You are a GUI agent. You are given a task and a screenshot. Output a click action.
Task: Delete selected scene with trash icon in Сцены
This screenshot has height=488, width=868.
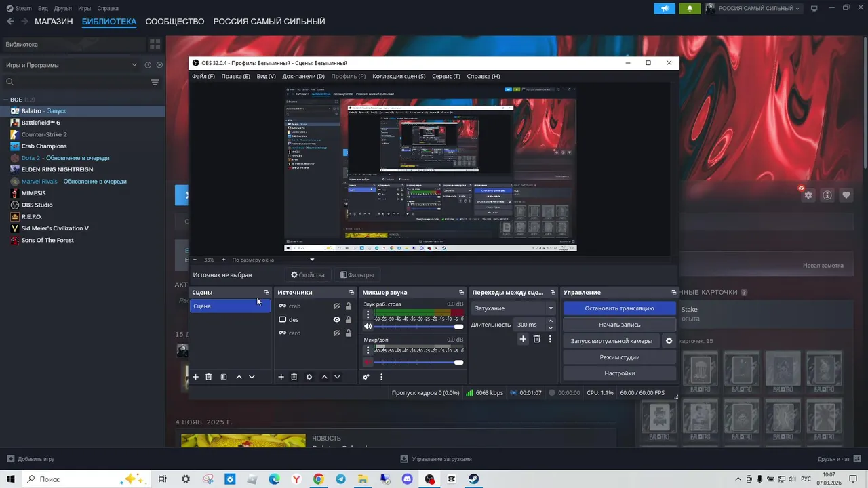point(209,377)
